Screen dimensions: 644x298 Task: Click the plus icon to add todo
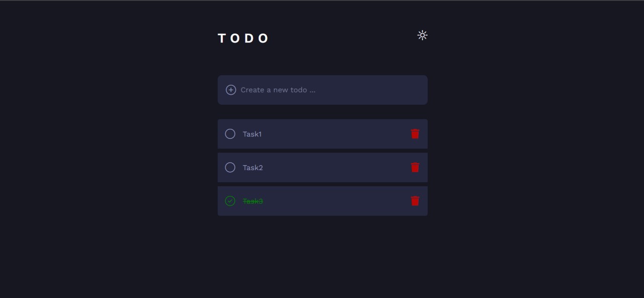231,90
